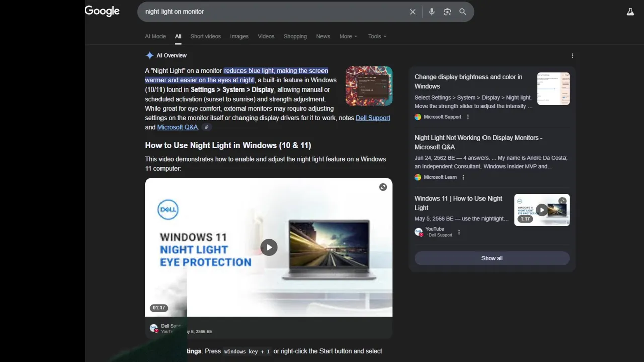
Task: Click the 'Windows key + I' shortcut text
Action: [247, 351]
